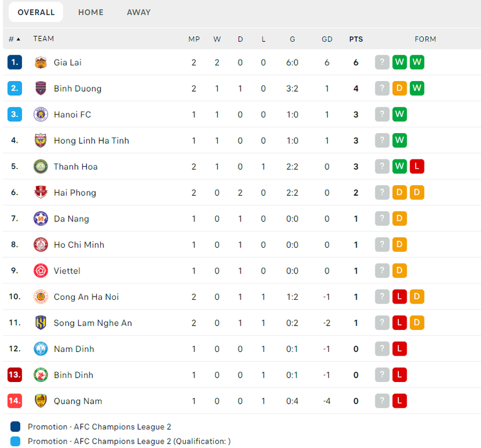
Task: Click the dark blue promotion color square
Action: point(14,426)
